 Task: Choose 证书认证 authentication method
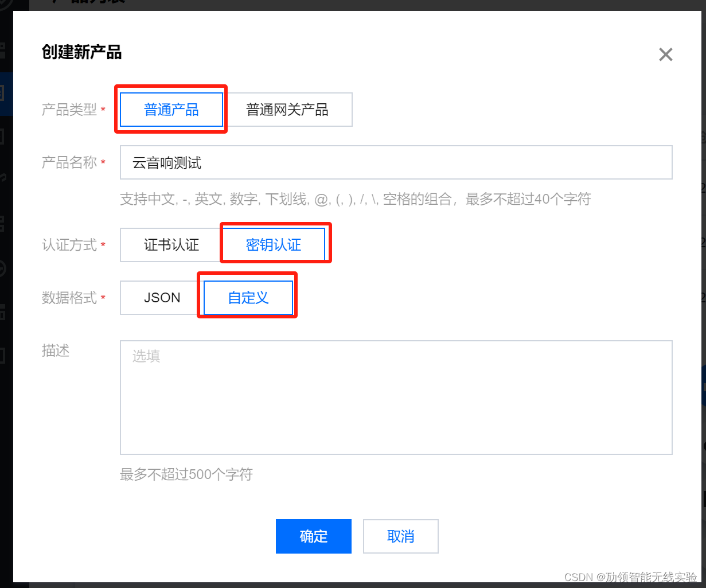coord(170,244)
